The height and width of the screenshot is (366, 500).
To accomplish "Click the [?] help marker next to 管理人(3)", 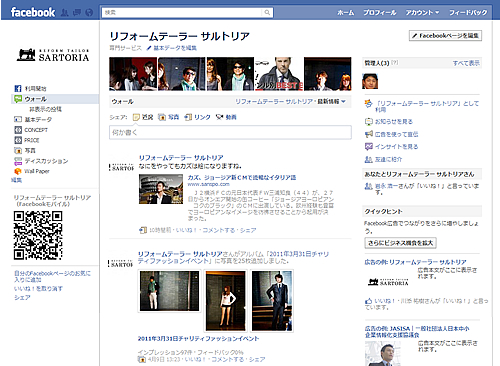I will [x=394, y=63].
